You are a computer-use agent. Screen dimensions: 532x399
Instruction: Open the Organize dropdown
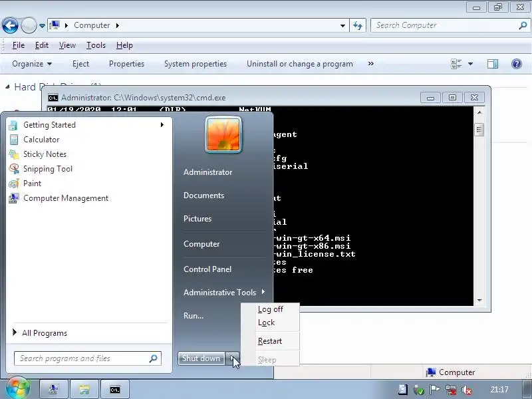pyautogui.click(x=32, y=64)
